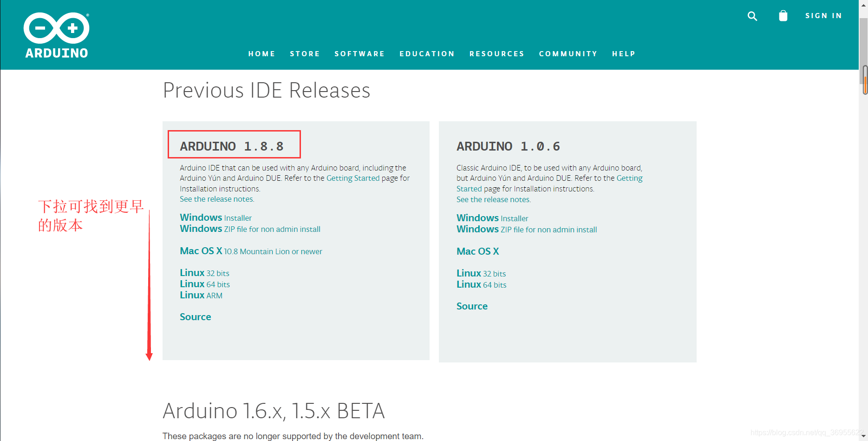Open Source link for Arduino 1.0.6

pyautogui.click(x=472, y=306)
